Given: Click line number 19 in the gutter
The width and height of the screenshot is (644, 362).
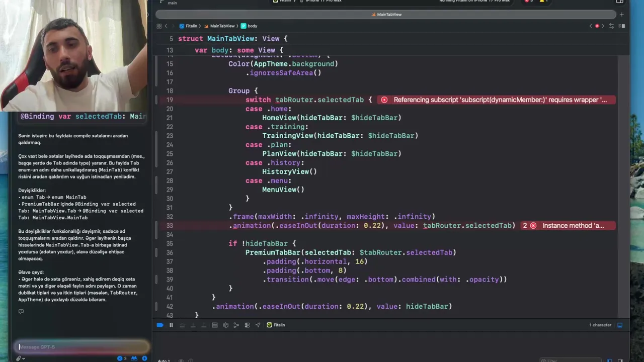Looking at the screenshot, I should click(x=170, y=100).
